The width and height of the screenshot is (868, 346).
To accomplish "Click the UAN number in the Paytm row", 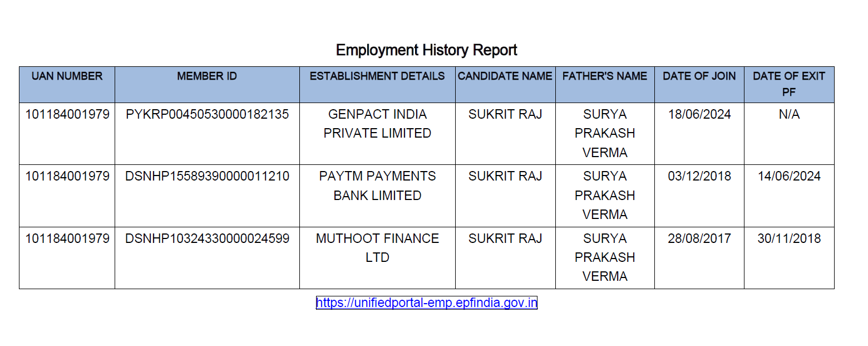I will [x=67, y=176].
